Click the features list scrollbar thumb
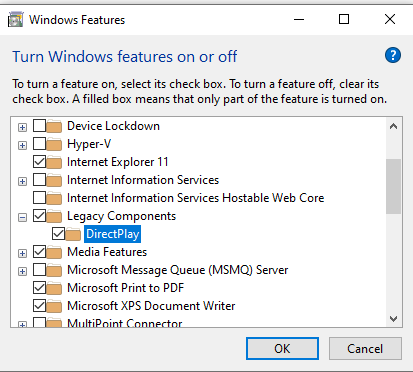This screenshot has width=413, height=372. point(394,186)
